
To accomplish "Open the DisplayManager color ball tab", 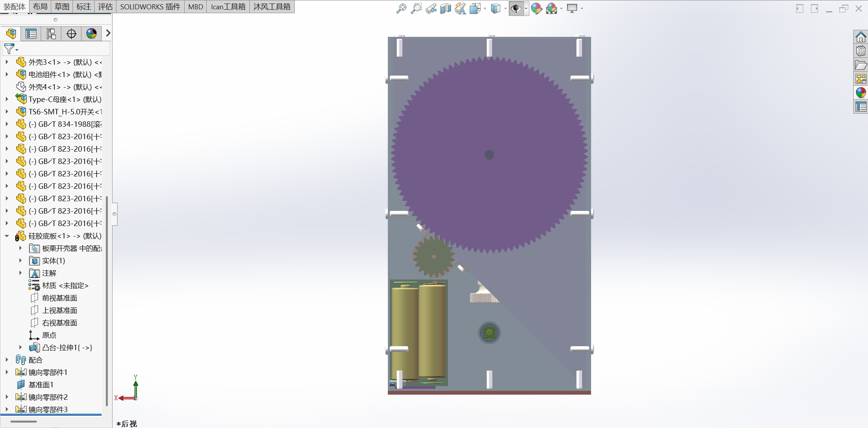I will [x=92, y=34].
